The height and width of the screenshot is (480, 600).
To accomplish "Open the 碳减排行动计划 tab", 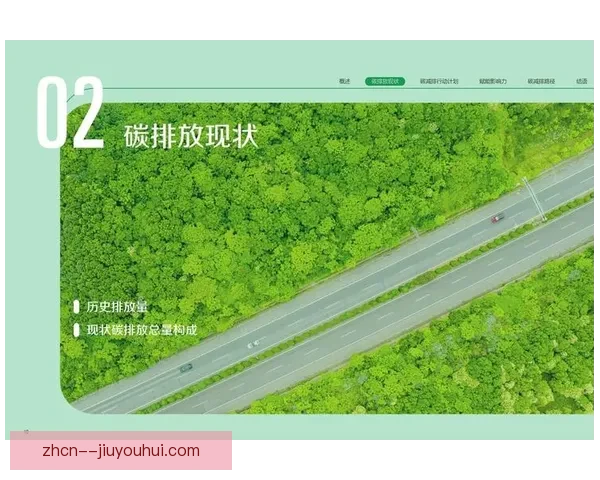I will click(439, 81).
